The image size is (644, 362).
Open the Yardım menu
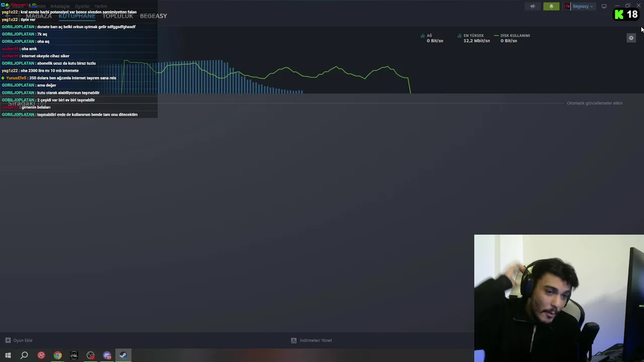[101, 7]
